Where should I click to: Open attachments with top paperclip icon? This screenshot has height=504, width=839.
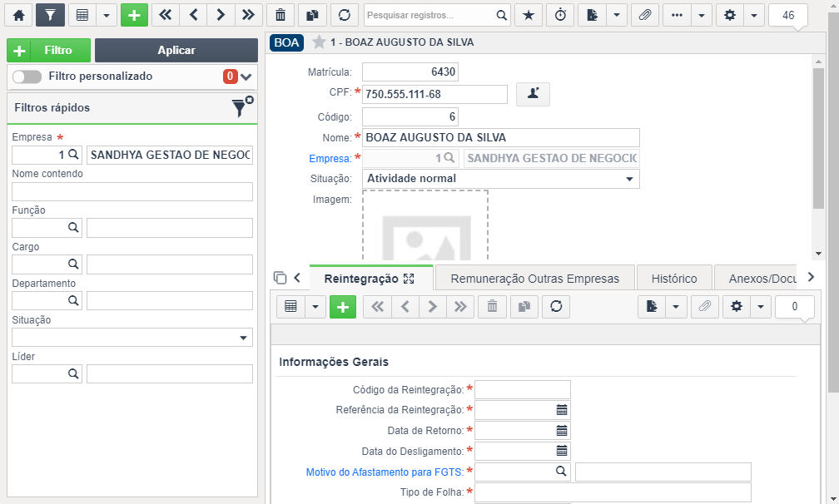point(645,15)
